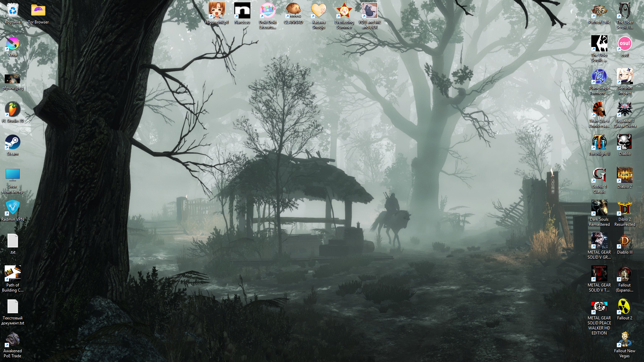The image size is (644, 362).
Task: Click the FL Studio 20 shortcut
Action: [12, 112]
